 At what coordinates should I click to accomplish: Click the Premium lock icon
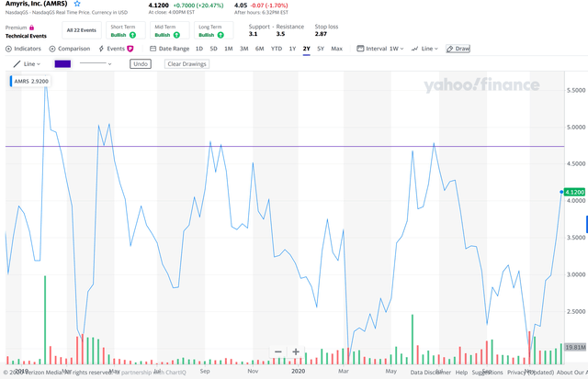pos(32,28)
